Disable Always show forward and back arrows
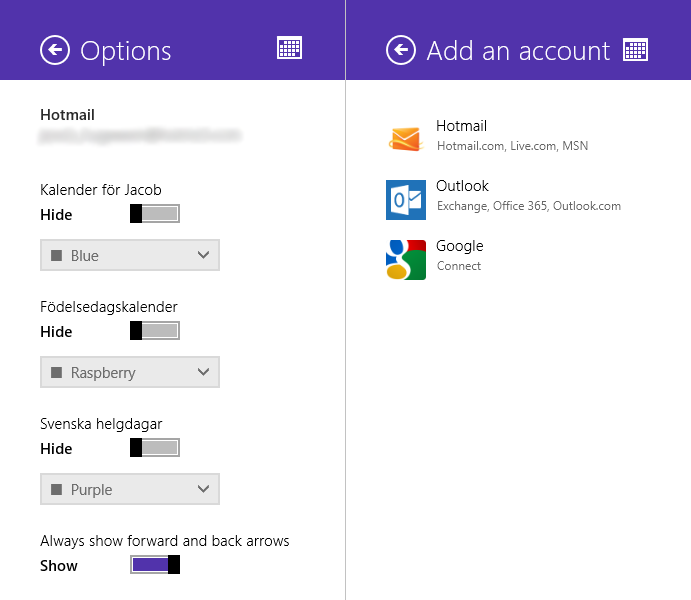691x600 pixels. point(155,565)
